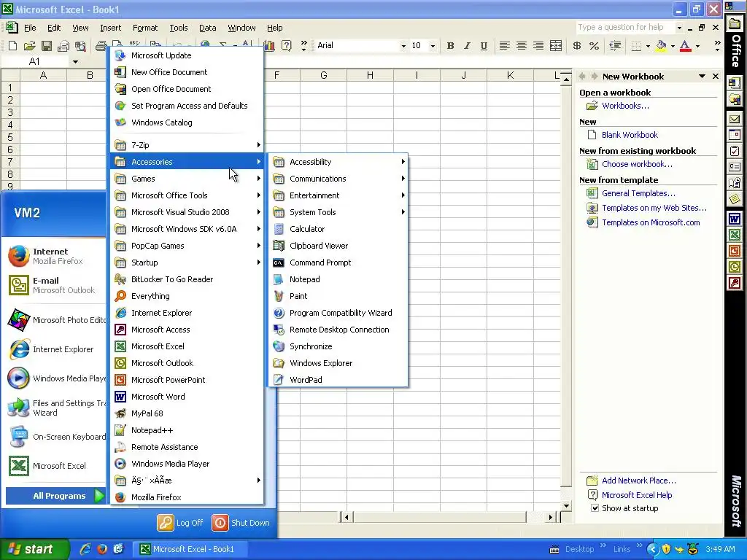Launch PowerPoint from the Office shortcut bar
Screen dimensions: 747x560
coord(734,251)
